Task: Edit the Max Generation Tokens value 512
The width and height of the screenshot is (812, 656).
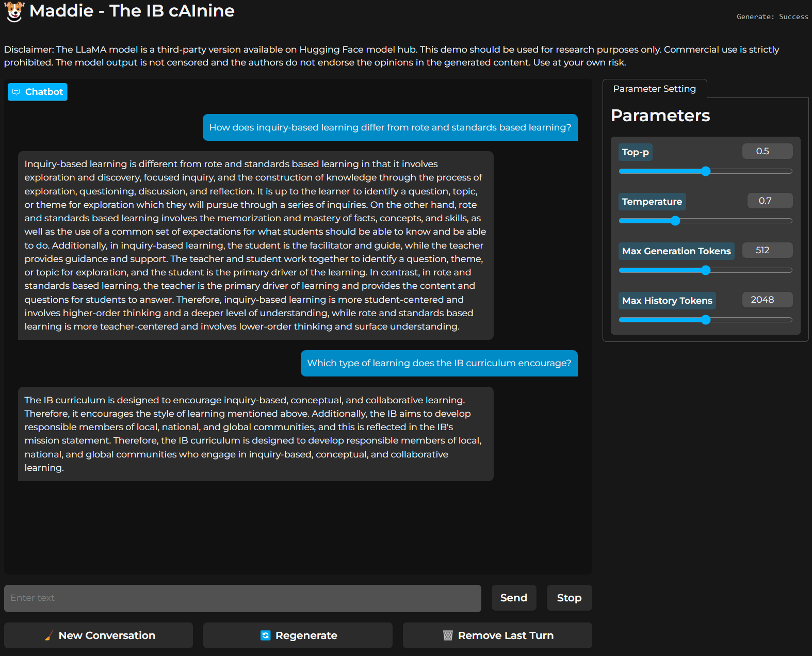Action: tap(767, 250)
